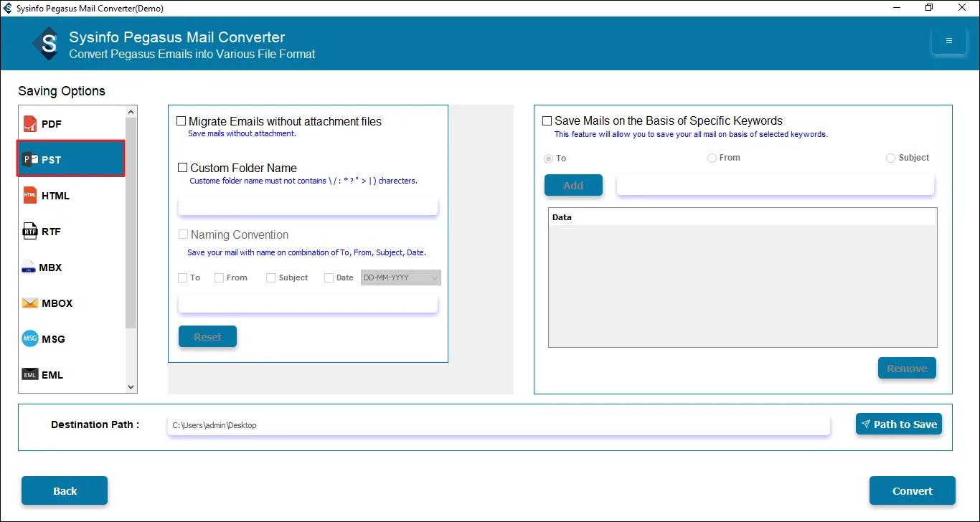Select PST in saving options list
Screen dimensions: 980x522
(72, 159)
